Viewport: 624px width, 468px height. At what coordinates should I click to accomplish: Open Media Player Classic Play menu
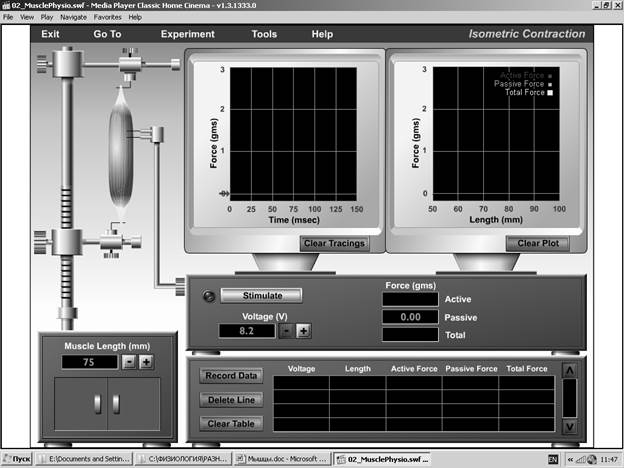[x=47, y=17]
